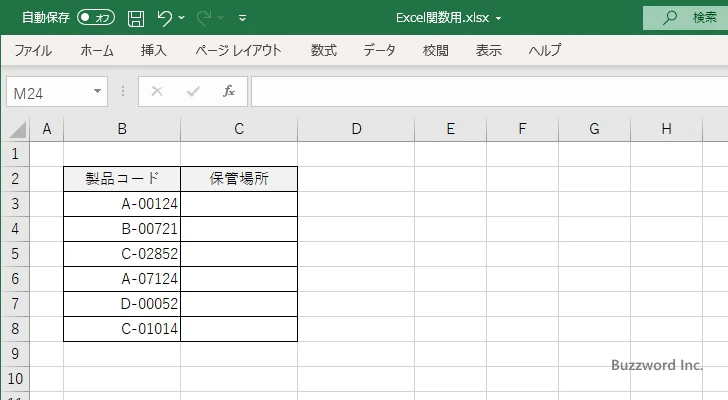
Task: Open the Undo history dropdown arrow
Action: 182,18
